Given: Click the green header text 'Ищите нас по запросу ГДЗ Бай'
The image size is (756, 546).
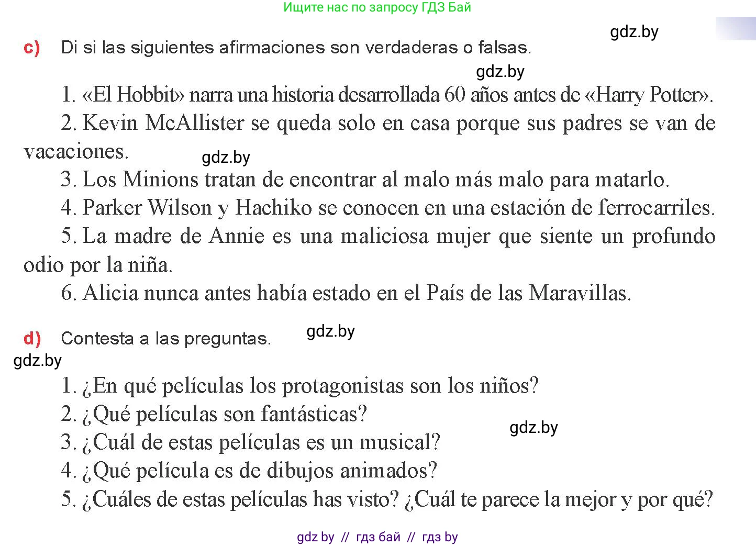Looking at the screenshot, I should pyautogui.click(x=377, y=7).
